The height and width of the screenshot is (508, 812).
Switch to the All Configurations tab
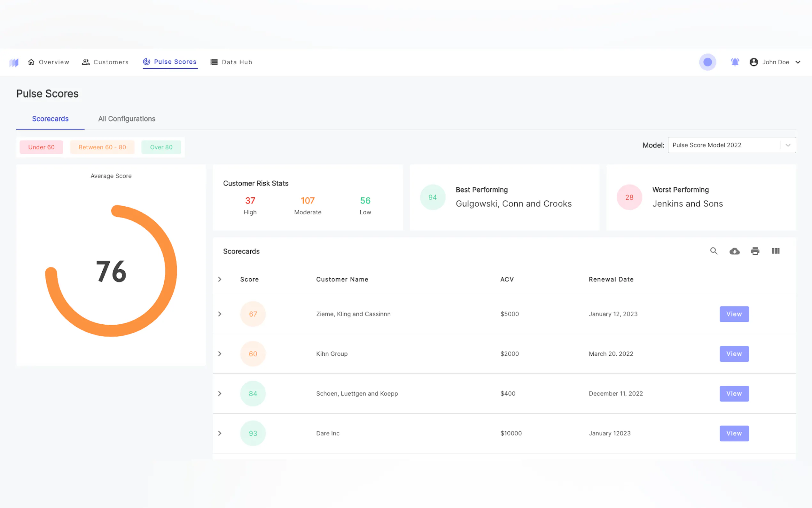[127, 119]
